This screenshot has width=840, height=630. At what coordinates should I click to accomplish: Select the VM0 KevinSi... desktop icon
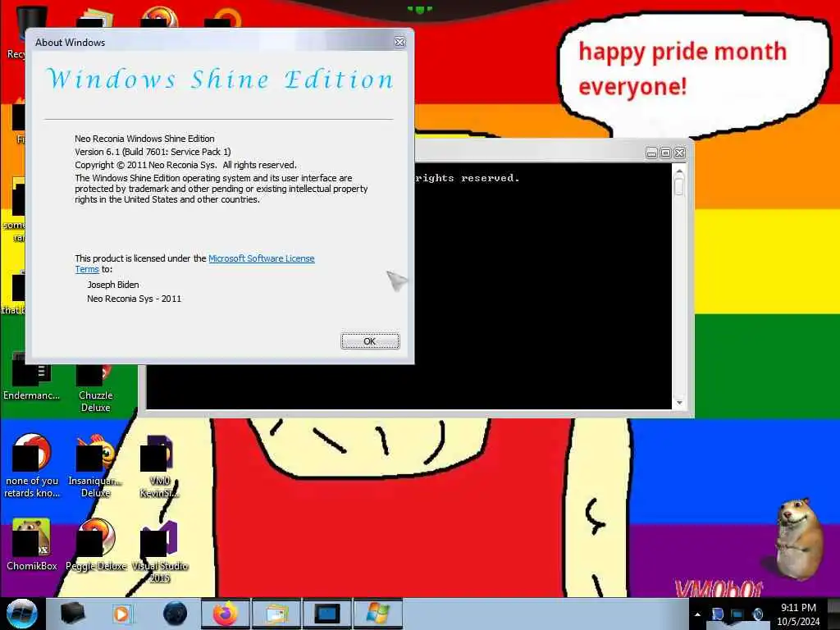[160, 466]
